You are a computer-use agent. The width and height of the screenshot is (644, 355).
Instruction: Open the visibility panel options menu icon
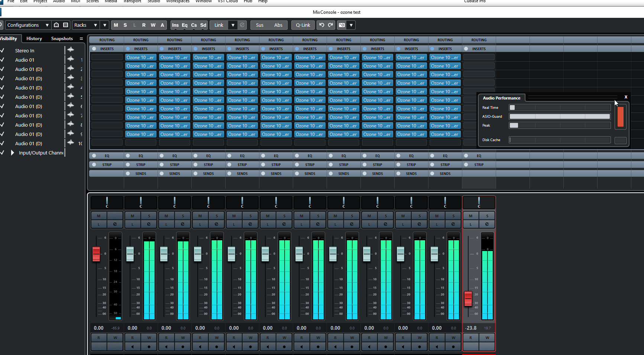coord(81,39)
